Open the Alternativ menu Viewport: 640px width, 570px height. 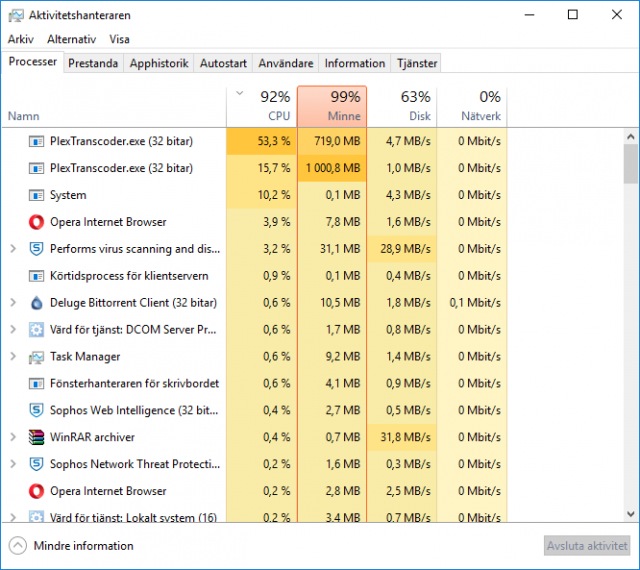(x=71, y=39)
